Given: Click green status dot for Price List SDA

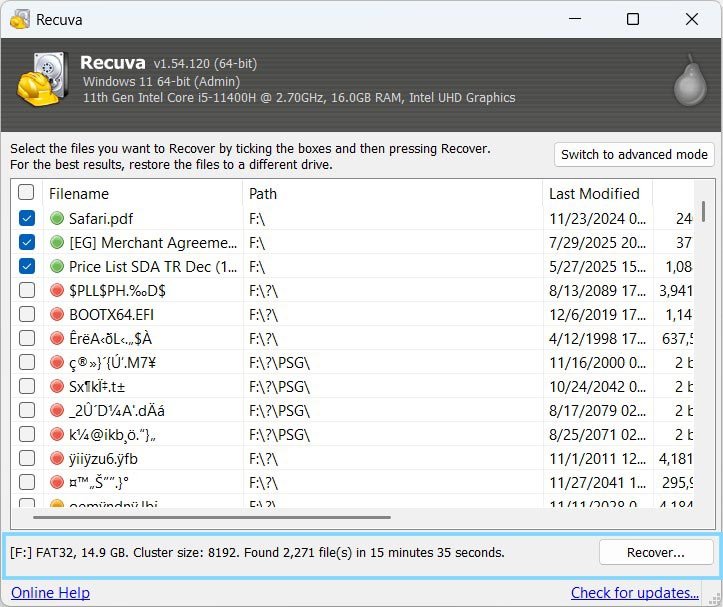Looking at the screenshot, I should pyautogui.click(x=57, y=266).
